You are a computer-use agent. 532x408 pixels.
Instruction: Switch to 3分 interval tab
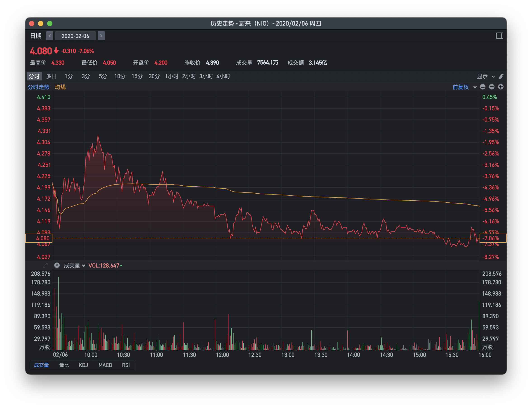[x=86, y=76]
